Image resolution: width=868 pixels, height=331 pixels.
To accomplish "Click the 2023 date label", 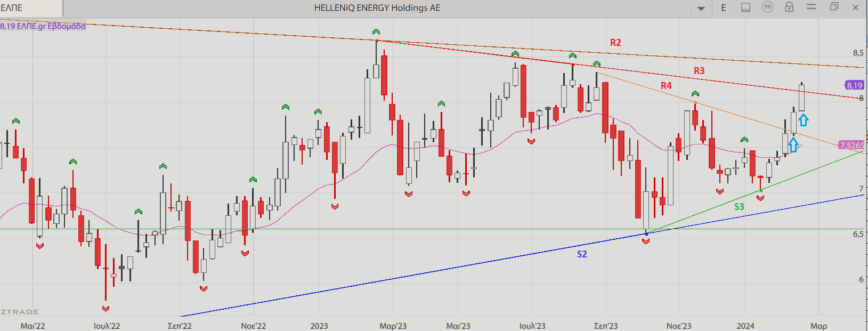I will (319, 326).
